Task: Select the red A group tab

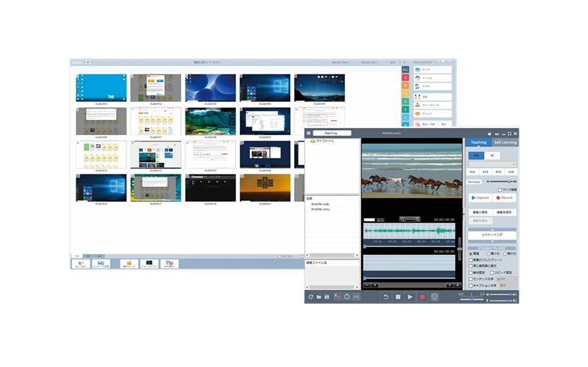Action: click(405, 78)
